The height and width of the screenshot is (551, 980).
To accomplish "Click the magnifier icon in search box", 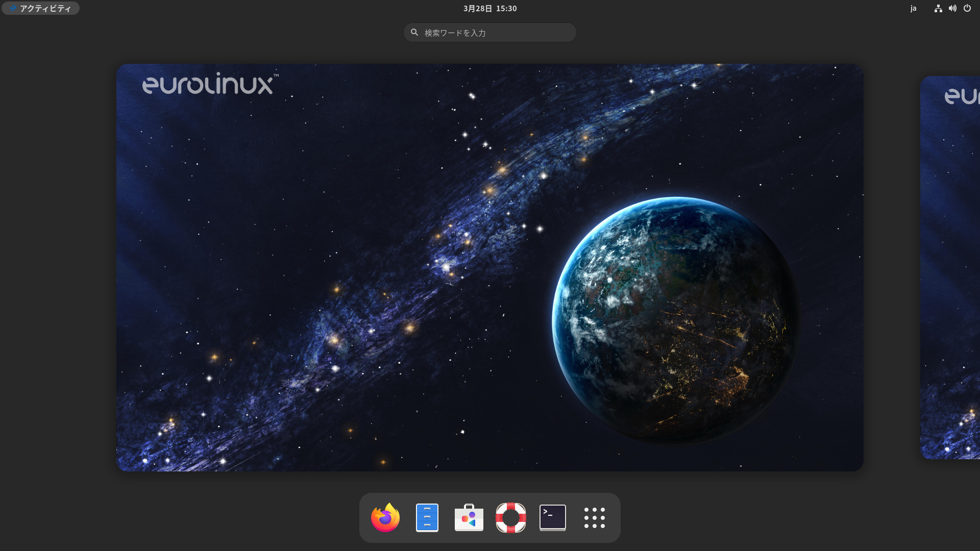I will coord(414,32).
